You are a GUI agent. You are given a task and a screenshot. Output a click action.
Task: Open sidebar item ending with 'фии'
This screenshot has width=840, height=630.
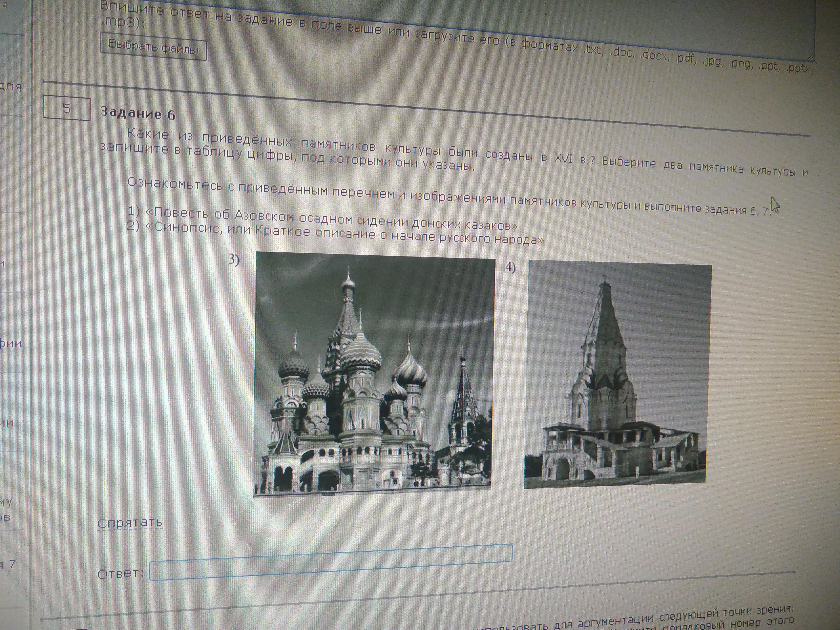click(11, 344)
